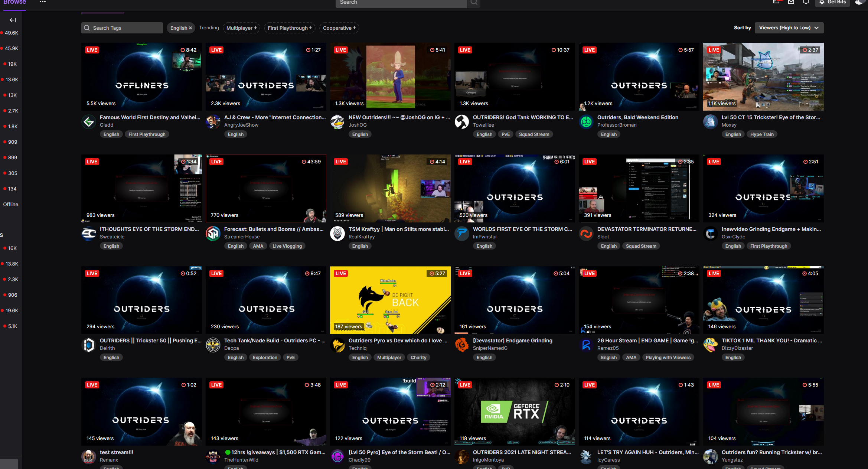This screenshot has height=469, width=868.
Task: Click Sloot's channel avatar
Action: (x=586, y=233)
